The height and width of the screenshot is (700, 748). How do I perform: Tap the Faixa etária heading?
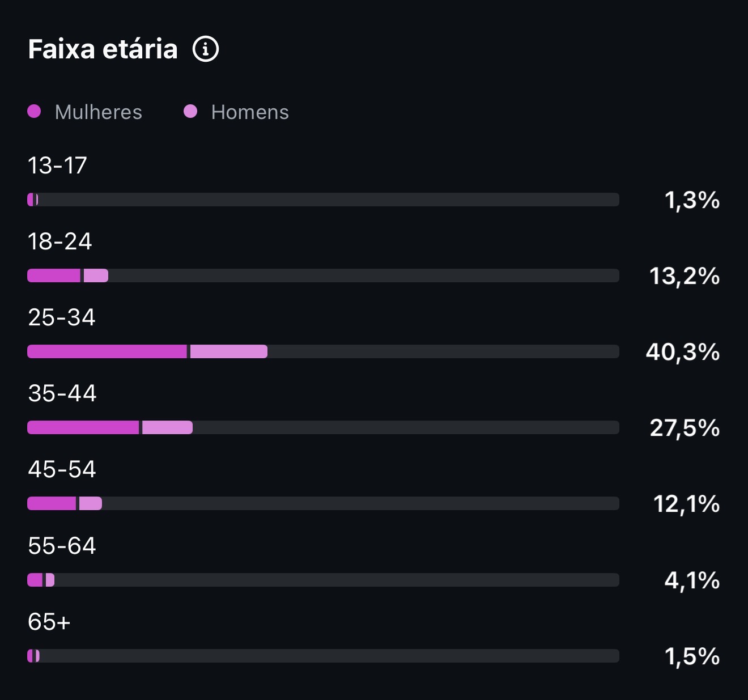[x=103, y=49]
